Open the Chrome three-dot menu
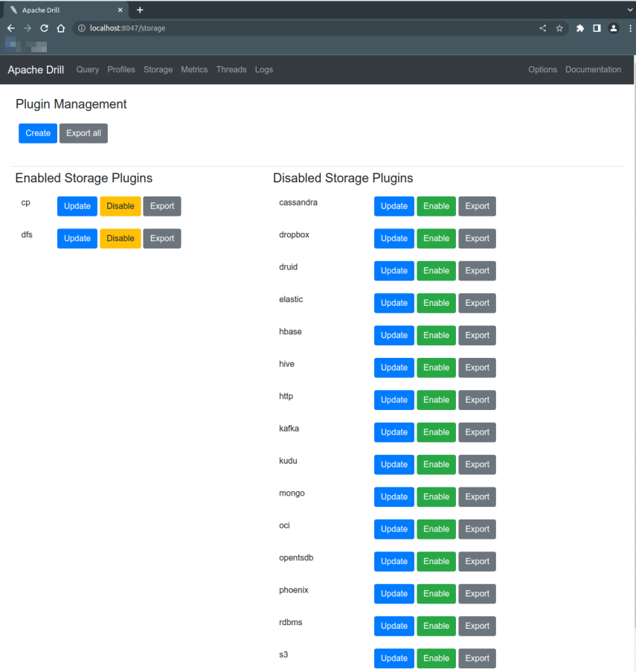 click(x=629, y=28)
